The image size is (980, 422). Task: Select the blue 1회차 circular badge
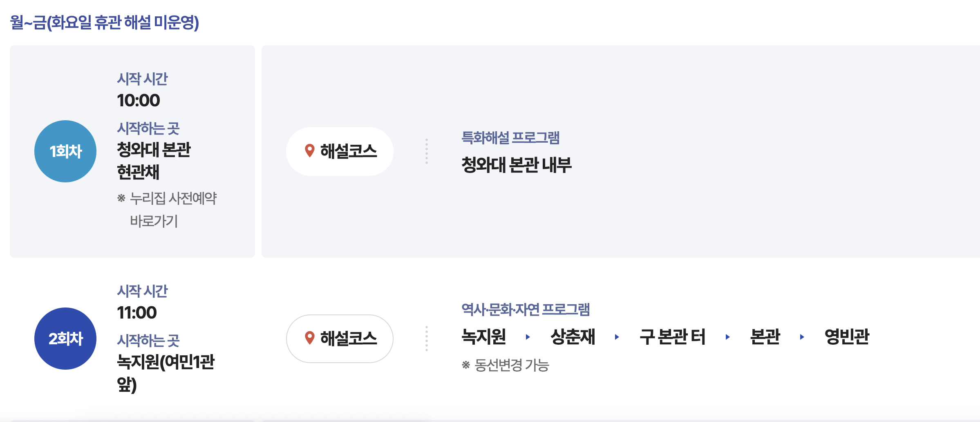pyautogui.click(x=65, y=151)
